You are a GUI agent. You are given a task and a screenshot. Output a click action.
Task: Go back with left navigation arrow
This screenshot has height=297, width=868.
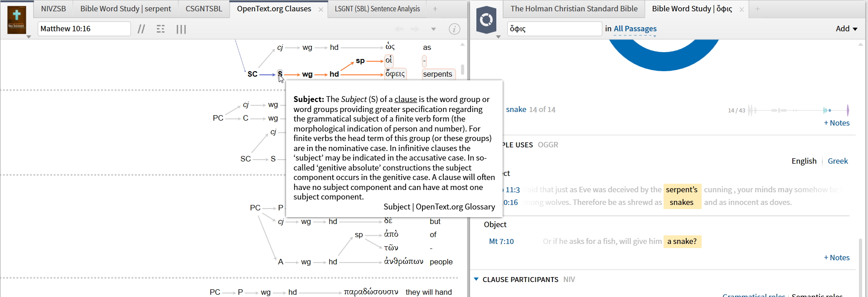point(399,29)
